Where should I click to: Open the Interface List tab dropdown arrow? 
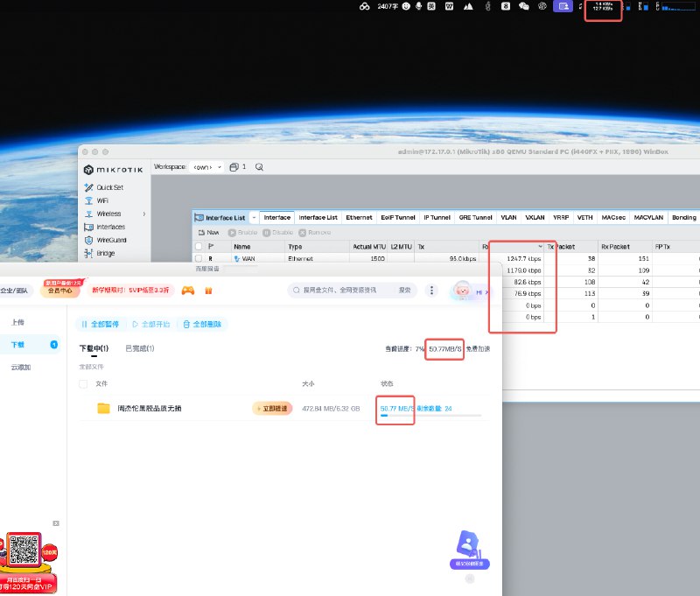pos(255,217)
